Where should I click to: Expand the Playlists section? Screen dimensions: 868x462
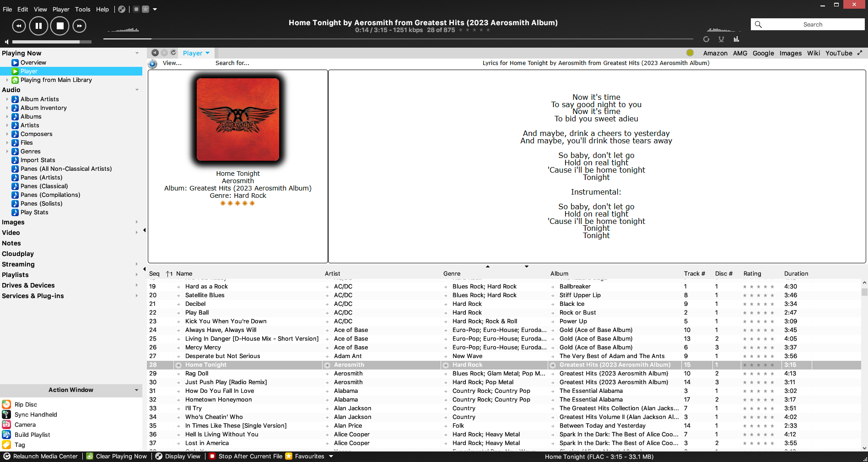[137, 275]
